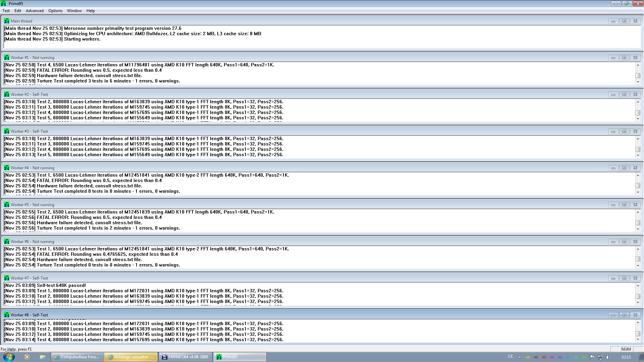The height and width of the screenshot is (362, 644).
Task: Click the Worker #4 title bar icon
Action: click(x=6, y=168)
